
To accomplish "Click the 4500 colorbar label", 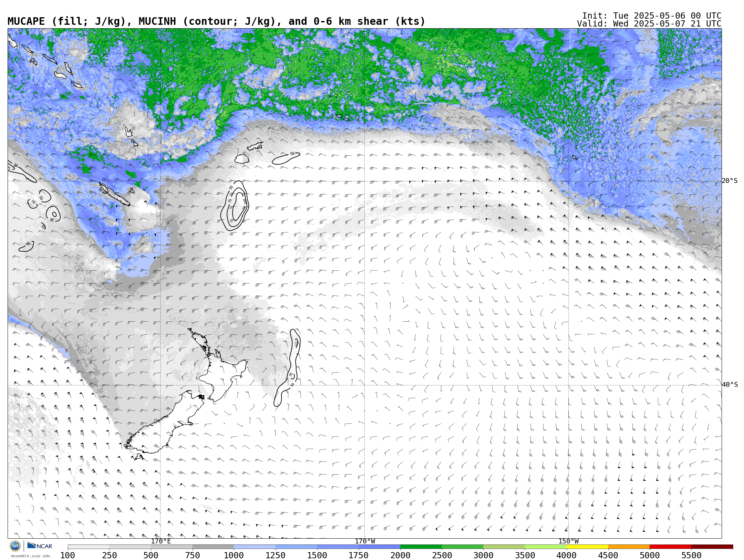I will point(608,556).
